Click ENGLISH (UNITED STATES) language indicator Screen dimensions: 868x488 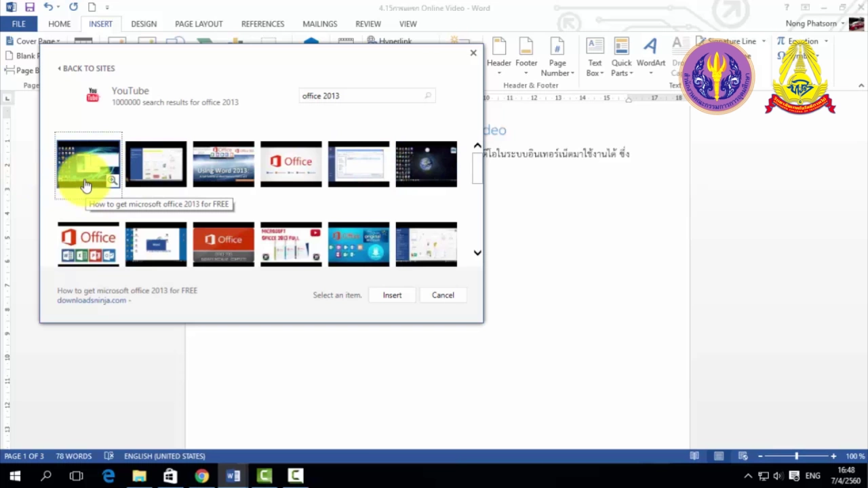(x=165, y=456)
